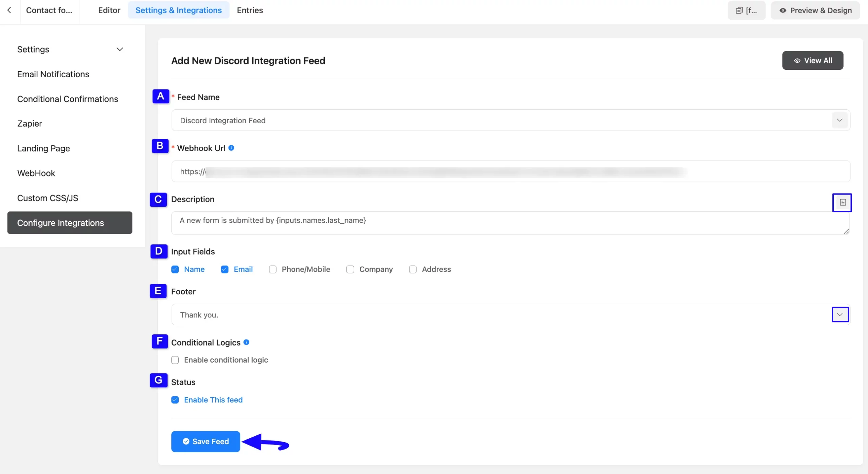868x474 pixels.
Task: Open the Footer field dropdown arrow
Action: coord(840,314)
